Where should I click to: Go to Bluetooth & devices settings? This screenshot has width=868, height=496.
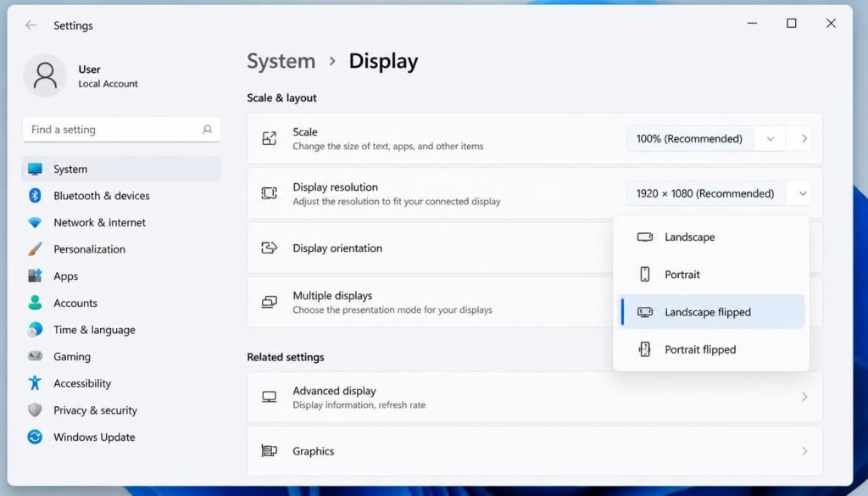(121, 195)
